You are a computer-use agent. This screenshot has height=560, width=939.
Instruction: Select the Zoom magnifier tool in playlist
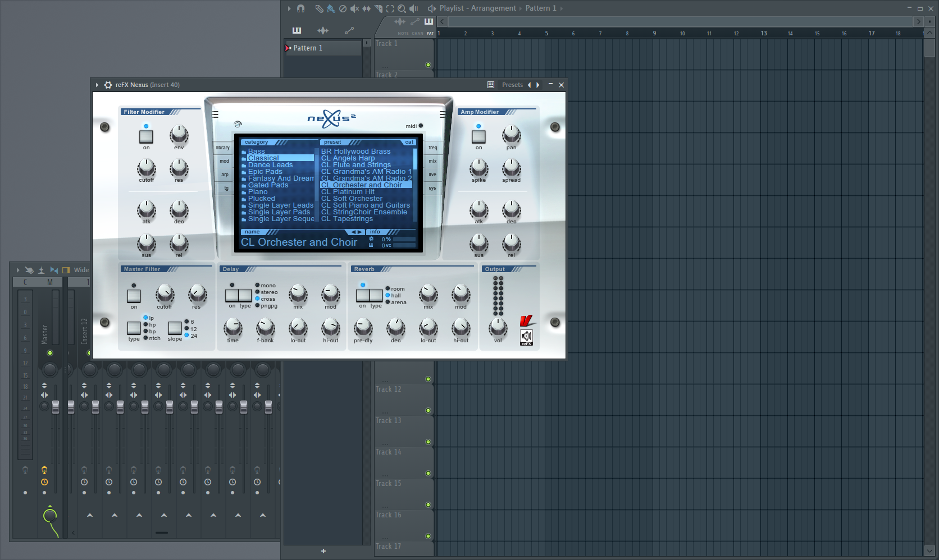(x=402, y=8)
